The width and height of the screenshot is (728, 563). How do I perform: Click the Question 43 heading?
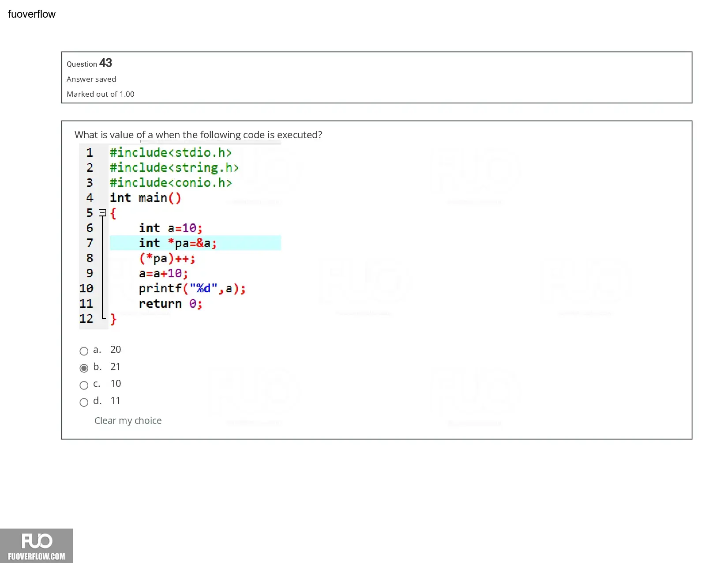click(x=89, y=63)
